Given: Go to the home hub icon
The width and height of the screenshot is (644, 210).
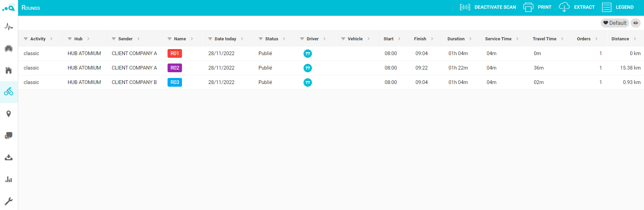Looking at the screenshot, I should [x=9, y=70].
